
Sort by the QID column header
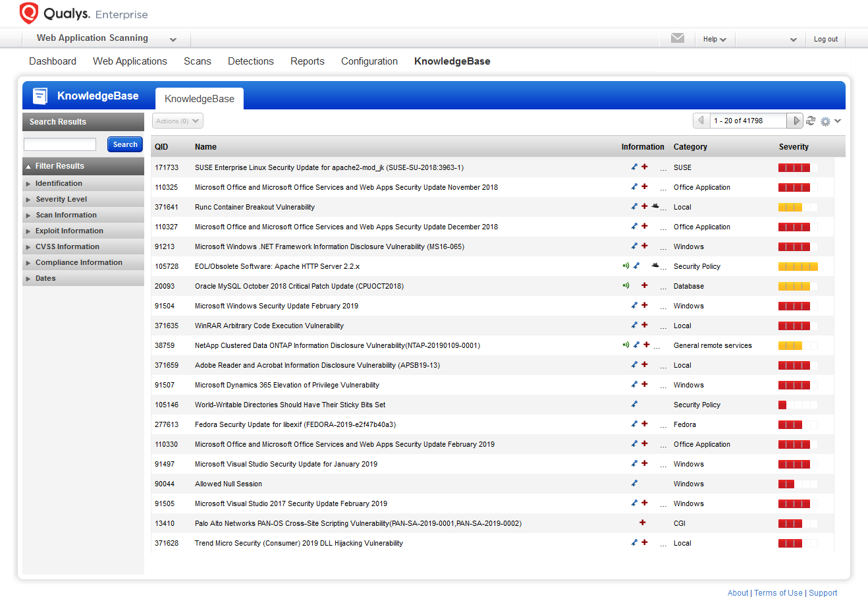pos(161,147)
